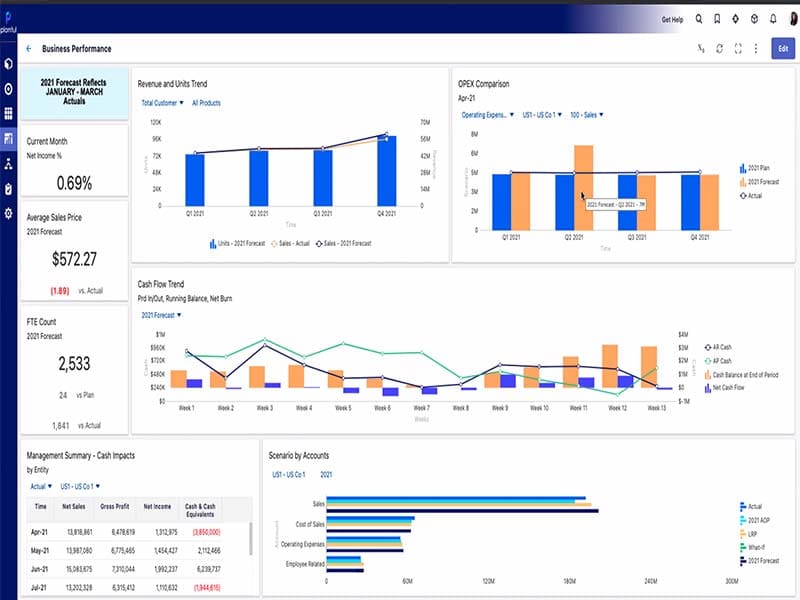Click the Edit button

(783, 48)
